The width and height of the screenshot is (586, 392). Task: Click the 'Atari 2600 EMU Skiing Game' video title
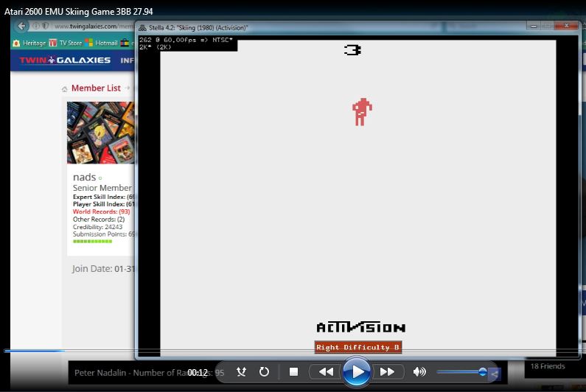[x=78, y=12]
